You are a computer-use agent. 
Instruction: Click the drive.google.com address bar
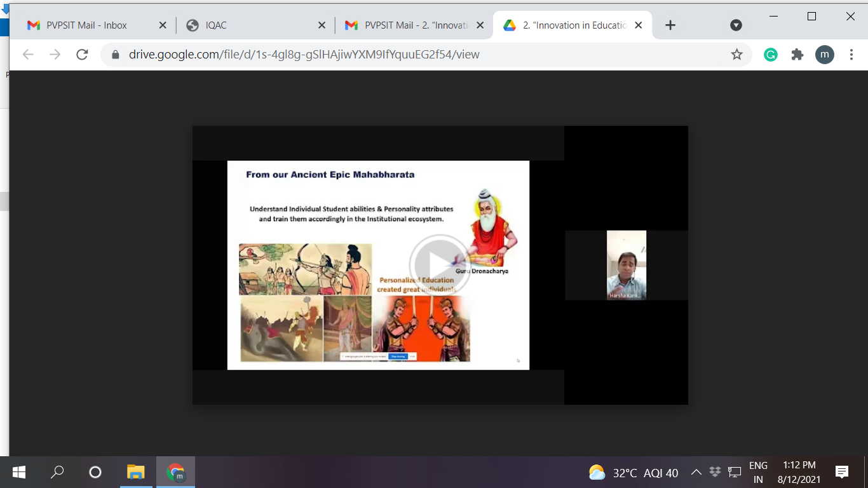pyautogui.click(x=426, y=55)
